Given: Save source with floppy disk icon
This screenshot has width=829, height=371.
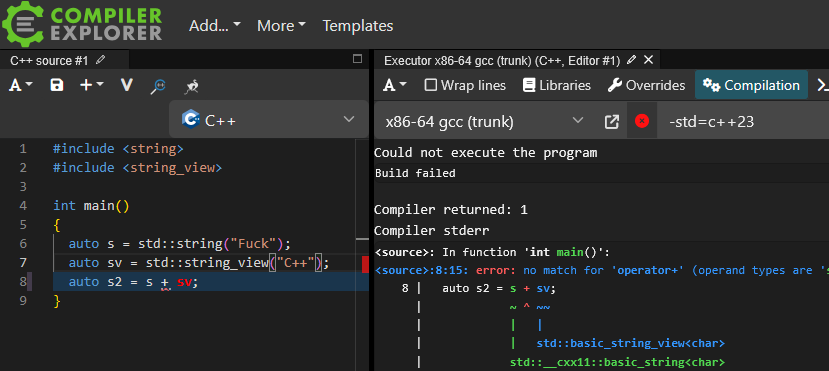Looking at the screenshot, I should (57, 85).
